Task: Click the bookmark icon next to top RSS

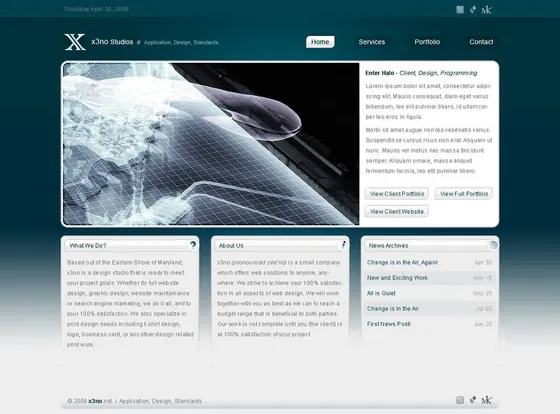Action: (473, 10)
